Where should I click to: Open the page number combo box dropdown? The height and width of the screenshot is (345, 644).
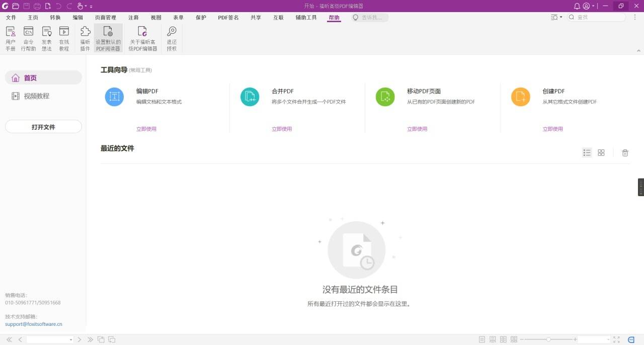point(71,340)
